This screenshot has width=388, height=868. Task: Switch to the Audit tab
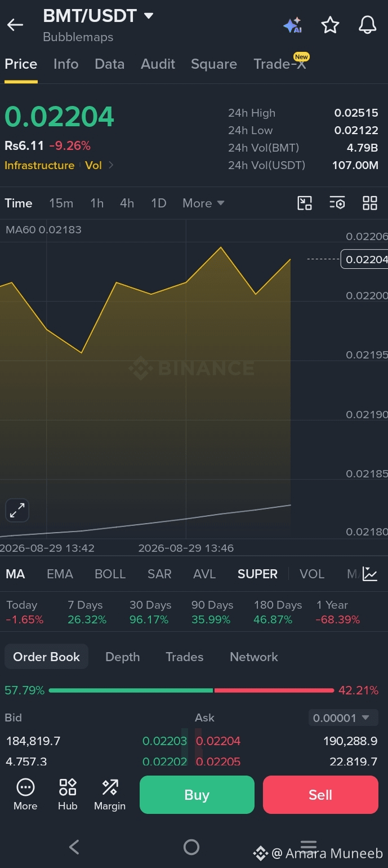point(158,64)
